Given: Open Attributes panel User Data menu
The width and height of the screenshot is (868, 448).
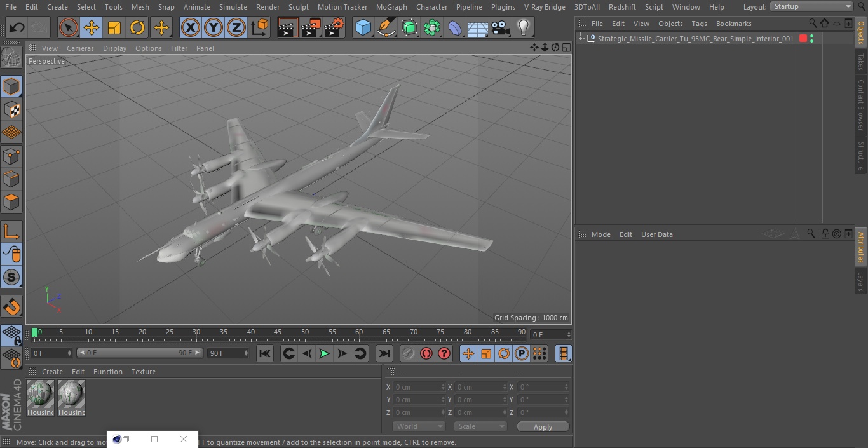Looking at the screenshot, I should click(656, 234).
